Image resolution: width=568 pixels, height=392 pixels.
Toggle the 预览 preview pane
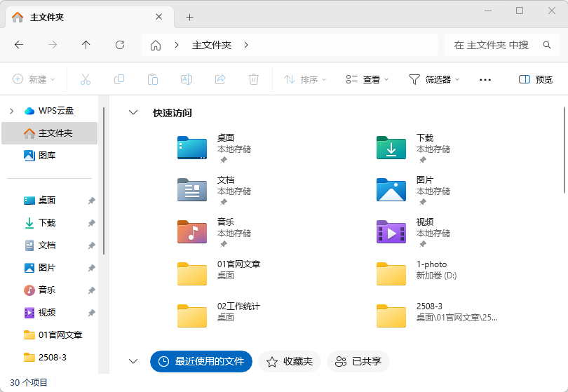point(536,79)
